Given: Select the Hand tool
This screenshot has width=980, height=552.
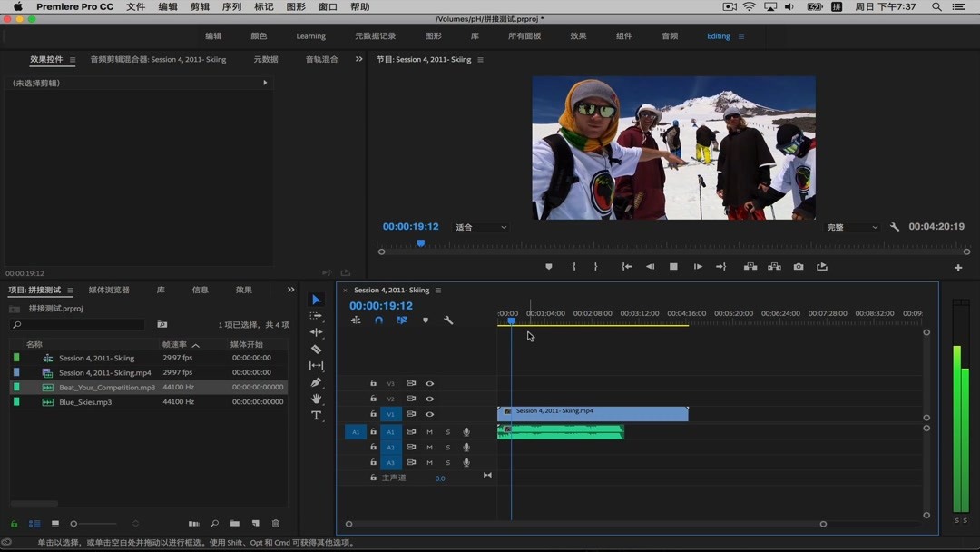Looking at the screenshot, I should point(316,399).
